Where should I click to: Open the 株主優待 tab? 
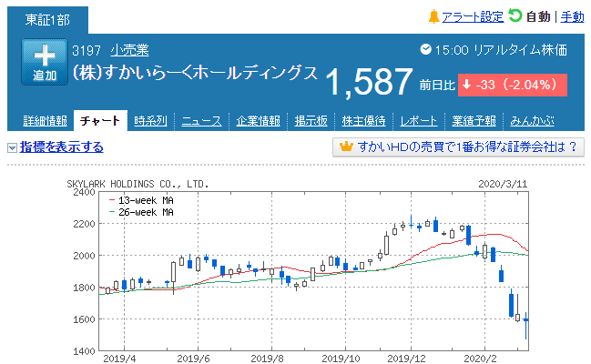click(x=363, y=121)
